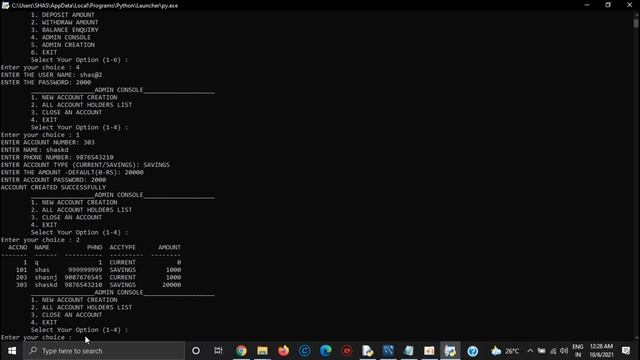Open the network status icon
The width and height of the screenshot is (640, 360).
pos(553,351)
